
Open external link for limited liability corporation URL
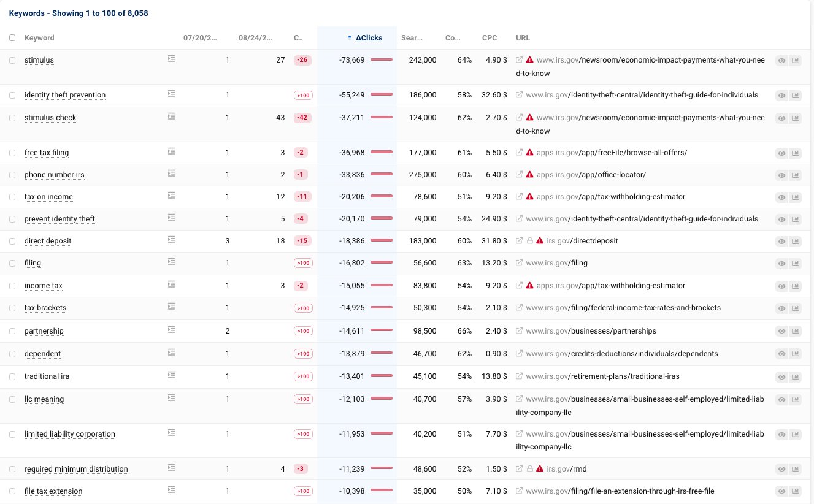520,434
